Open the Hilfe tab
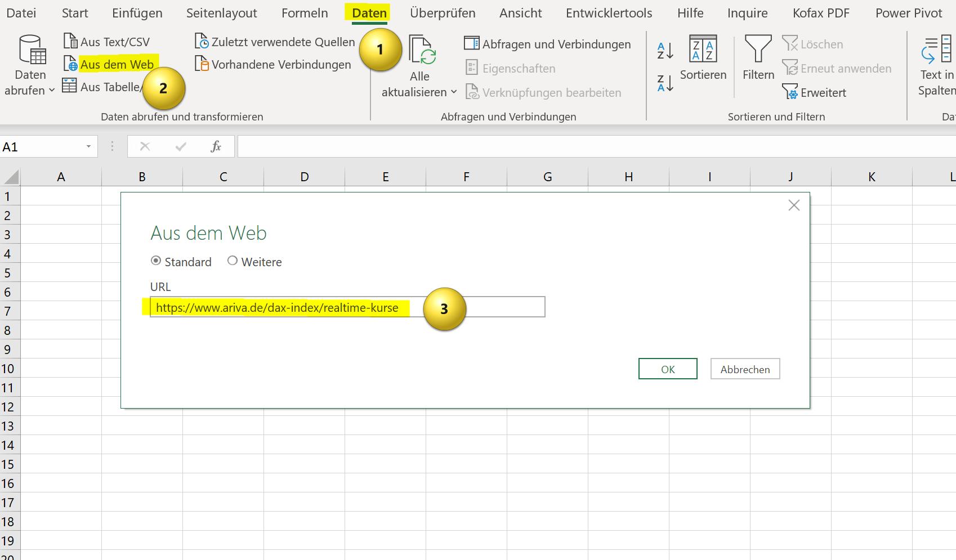The width and height of the screenshot is (956, 560). coord(691,13)
